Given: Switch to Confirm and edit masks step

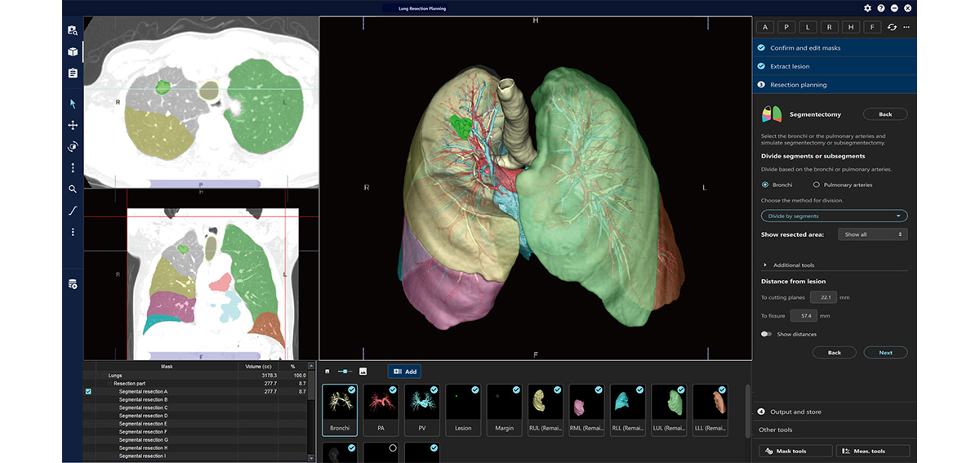Looking at the screenshot, I should [x=804, y=48].
